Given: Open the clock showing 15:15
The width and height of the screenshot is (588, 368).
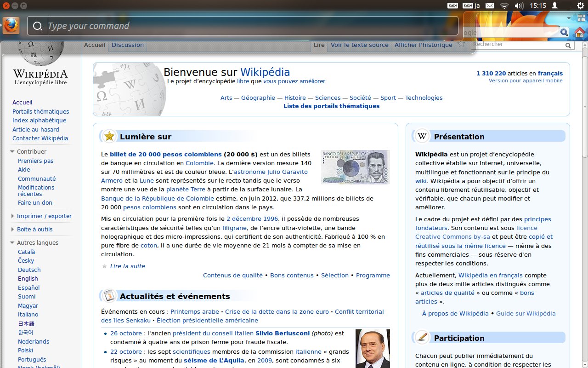Looking at the screenshot, I should [x=537, y=6].
